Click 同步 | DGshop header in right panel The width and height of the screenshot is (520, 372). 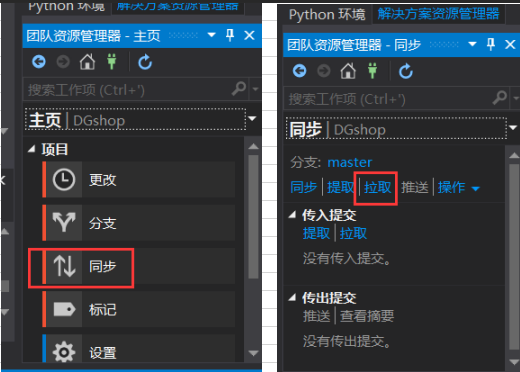(396, 128)
